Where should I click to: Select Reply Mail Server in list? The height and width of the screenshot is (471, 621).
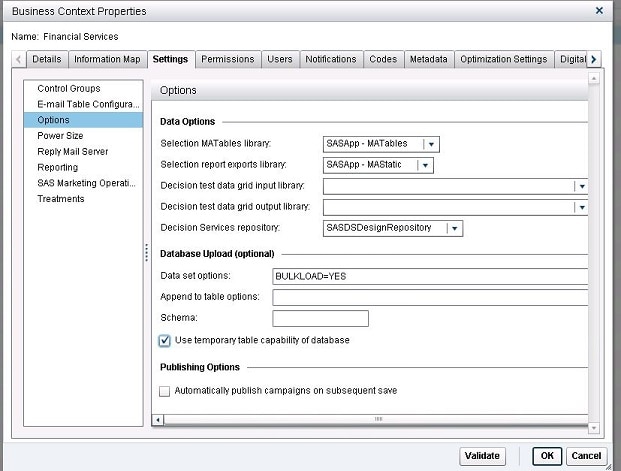[x=73, y=152]
